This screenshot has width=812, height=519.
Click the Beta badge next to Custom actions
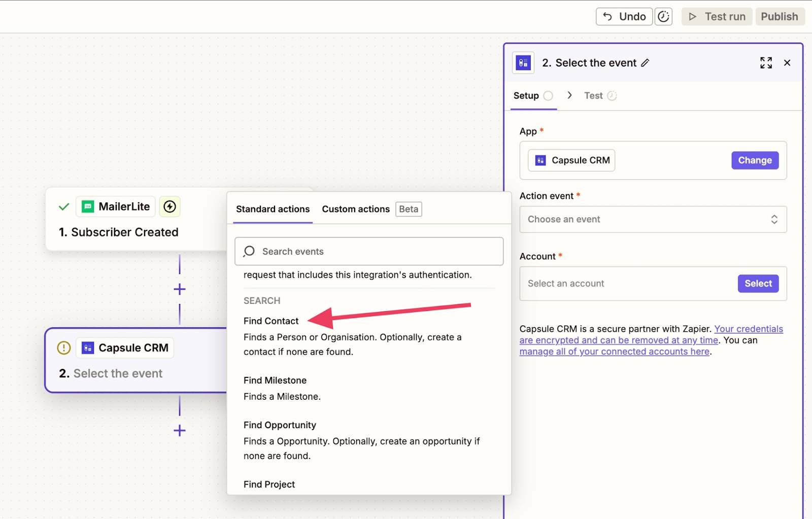pyautogui.click(x=409, y=209)
